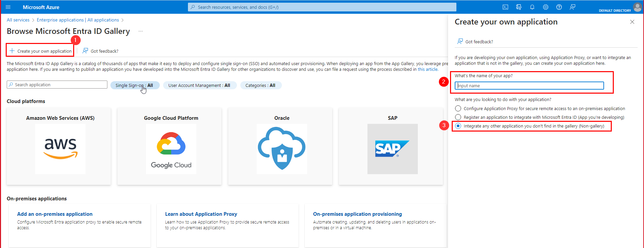
Task: Open the Azure portal hamburger menu
Action: [8, 7]
